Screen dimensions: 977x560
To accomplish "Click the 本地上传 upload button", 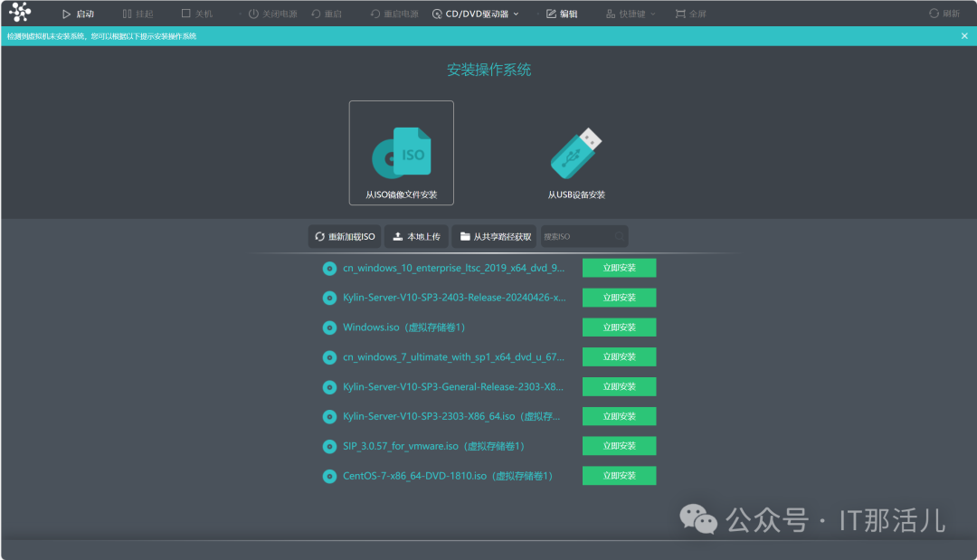I will 416,237.
